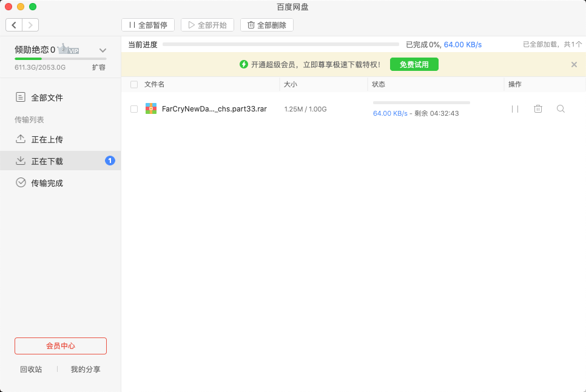Screen dimensions: 586x392
Task: Click the green 免费试用 button
Action: [414, 64]
